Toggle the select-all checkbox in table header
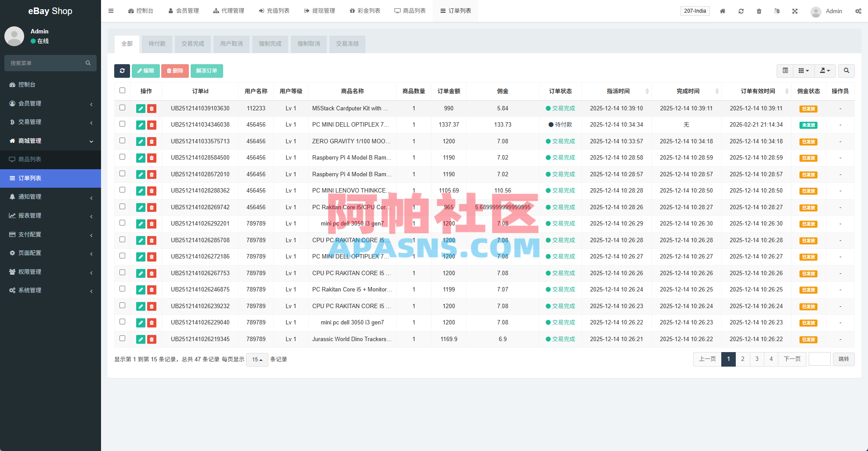Viewport: 868px width, 451px height. pyautogui.click(x=123, y=91)
